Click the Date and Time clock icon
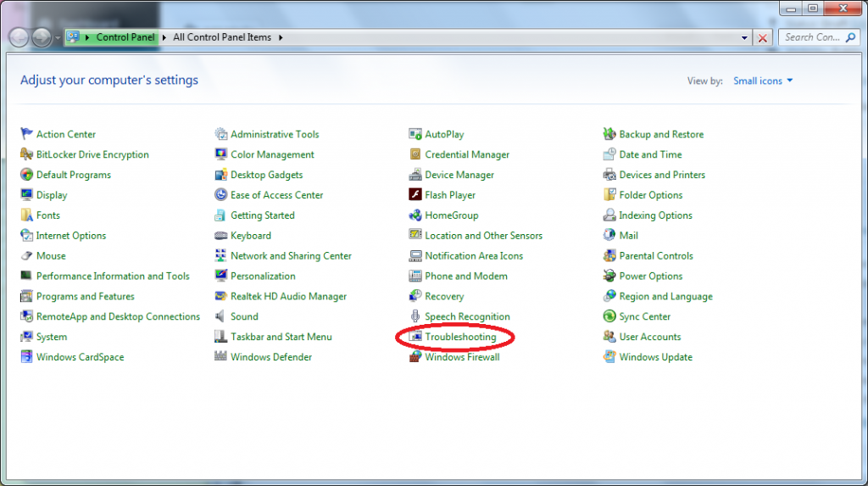Image resolution: width=868 pixels, height=486 pixels. tap(609, 154)
